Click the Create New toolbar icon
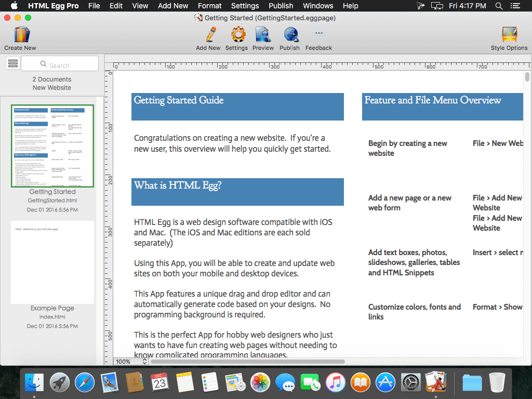 click(21, 35)
